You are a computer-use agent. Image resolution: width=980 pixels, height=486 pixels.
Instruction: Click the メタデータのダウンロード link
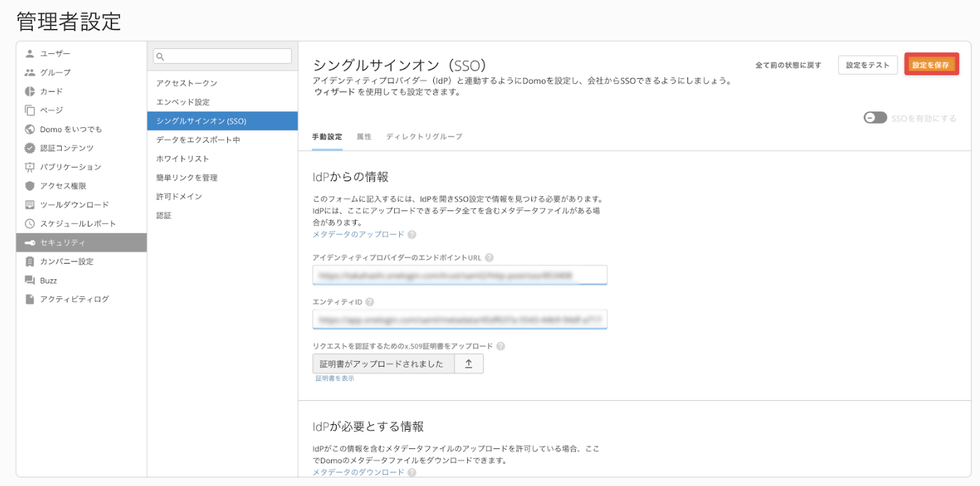click(x=359, y=472)
